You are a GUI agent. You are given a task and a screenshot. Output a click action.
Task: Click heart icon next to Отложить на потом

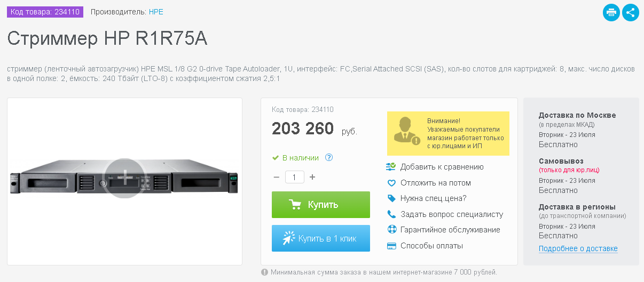[x=391, y=183]
